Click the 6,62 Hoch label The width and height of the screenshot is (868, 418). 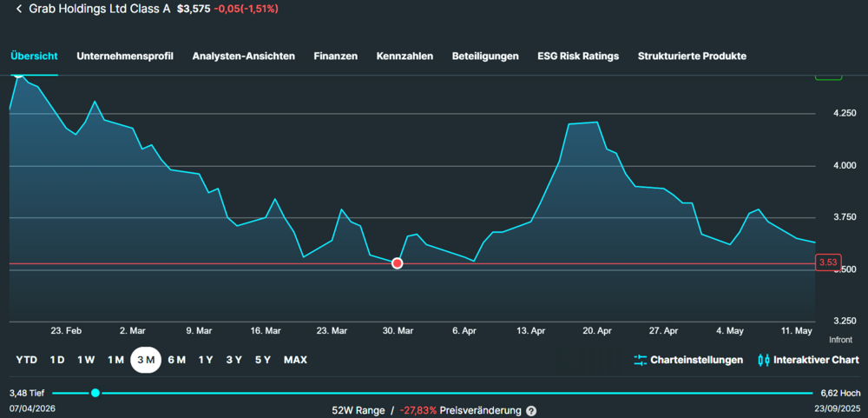pyautogui.click(x=840, y=393)
